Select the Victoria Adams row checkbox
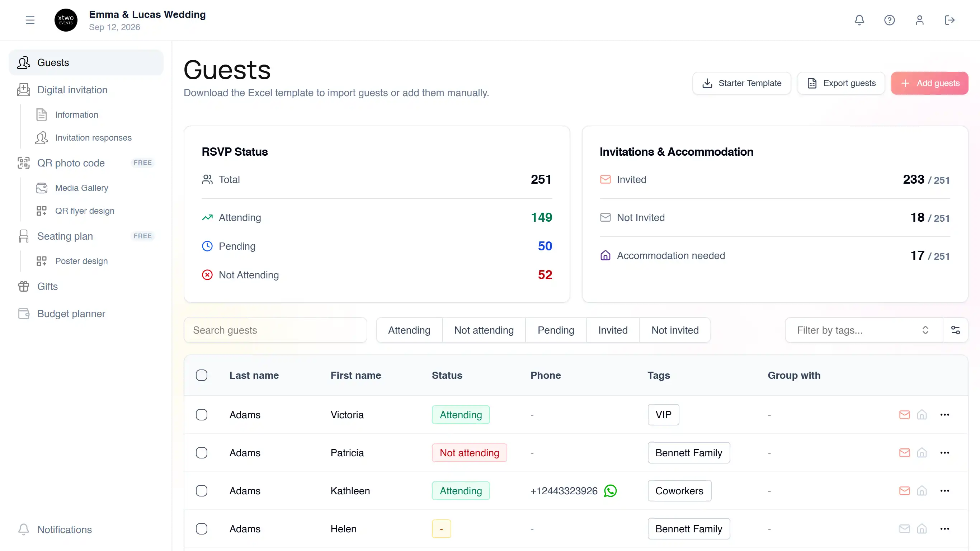Screen dimensions: 980x551 tap(201, 414)
